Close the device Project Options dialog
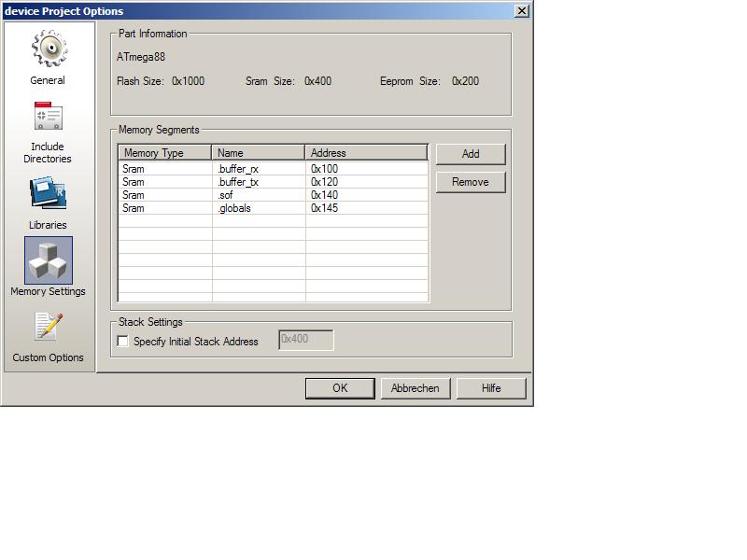 pyautogui.click(x=522, y=10)
